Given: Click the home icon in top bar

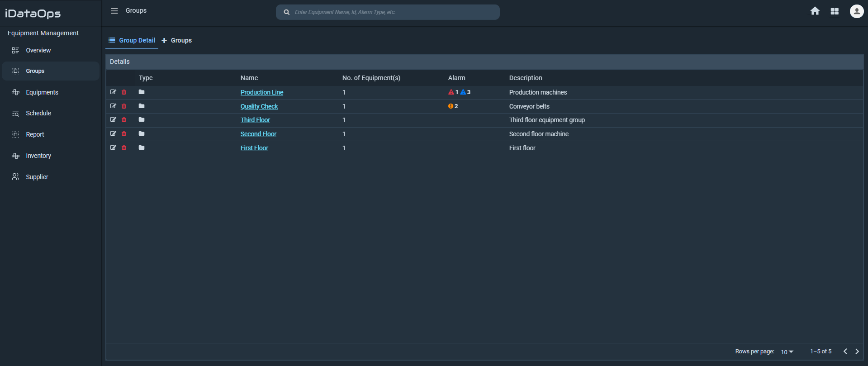Looking at the screenshot, I should point(815,11).
